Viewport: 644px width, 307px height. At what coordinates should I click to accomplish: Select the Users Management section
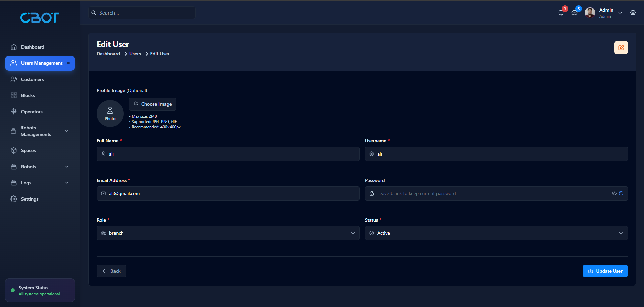(40, 63)
